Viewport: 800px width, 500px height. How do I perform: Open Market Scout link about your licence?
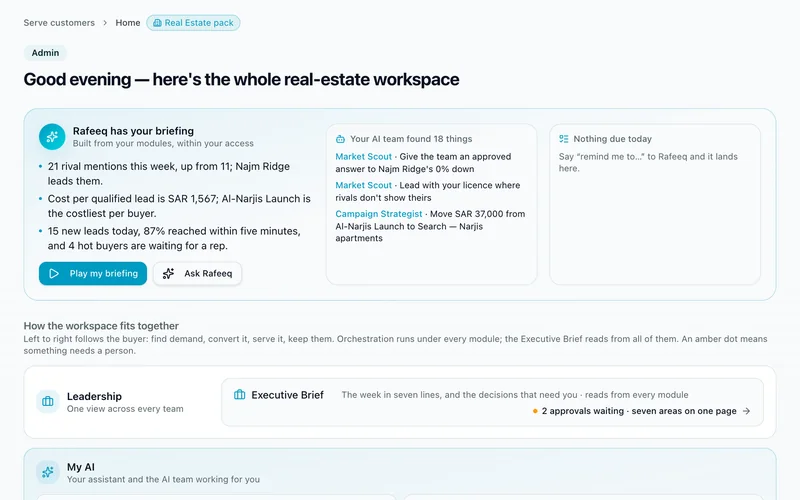click(x=363, y=185)
